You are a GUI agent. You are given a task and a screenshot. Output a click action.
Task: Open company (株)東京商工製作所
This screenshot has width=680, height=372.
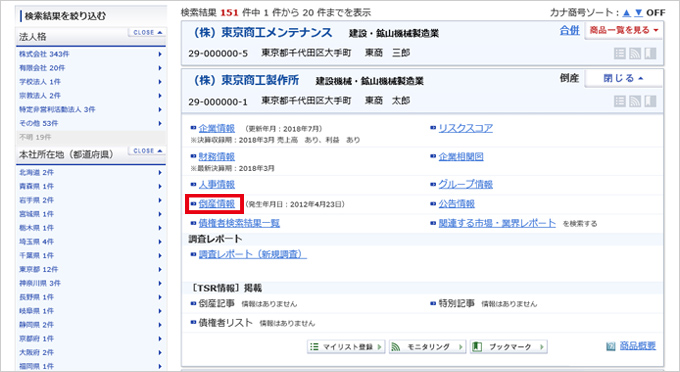click(x=246, y=80)
